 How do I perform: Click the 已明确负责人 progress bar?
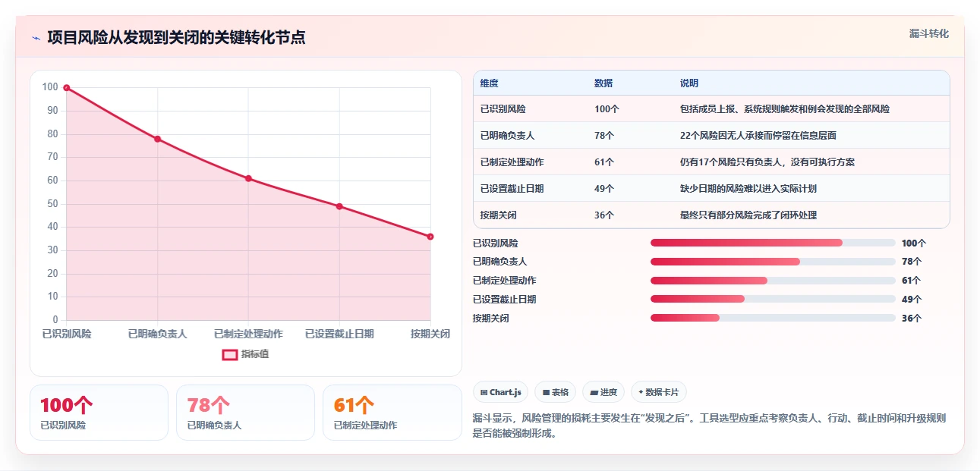pos(773,262)
